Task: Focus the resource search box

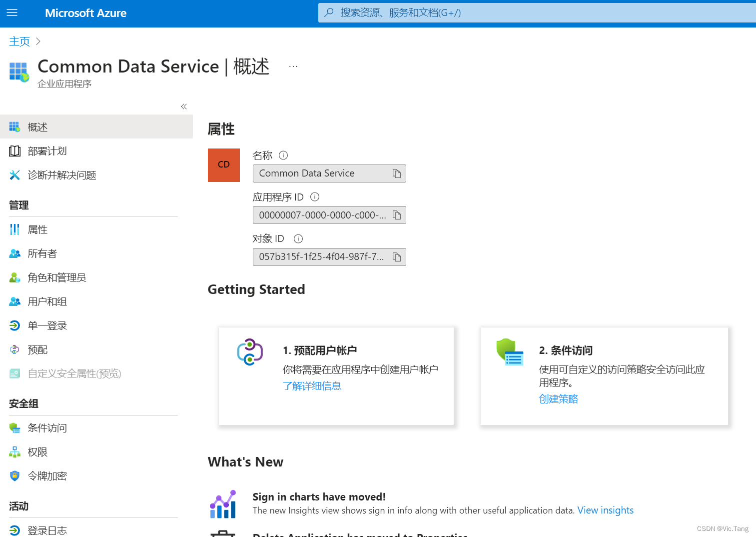Action: click(537, 13)
